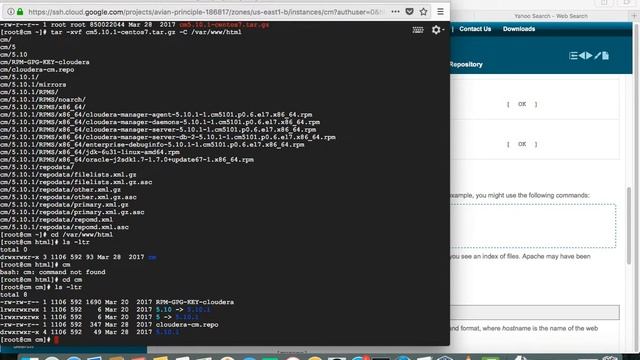The height and width of the screenshot is (360, 640).
Task: Click the 'total 8' terminal line
Action: coord(13,294)
